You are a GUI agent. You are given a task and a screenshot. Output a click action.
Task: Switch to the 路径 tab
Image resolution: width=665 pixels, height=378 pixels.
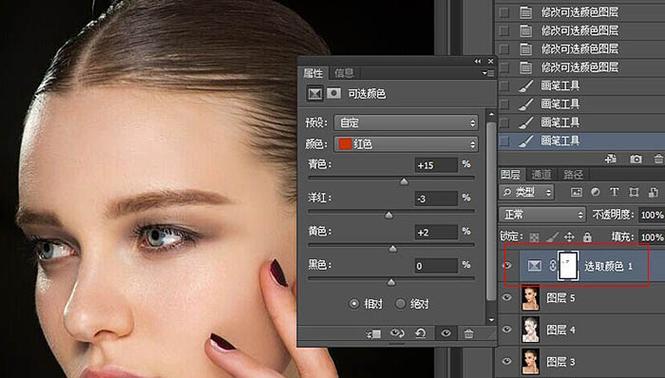tap(573, 174)
